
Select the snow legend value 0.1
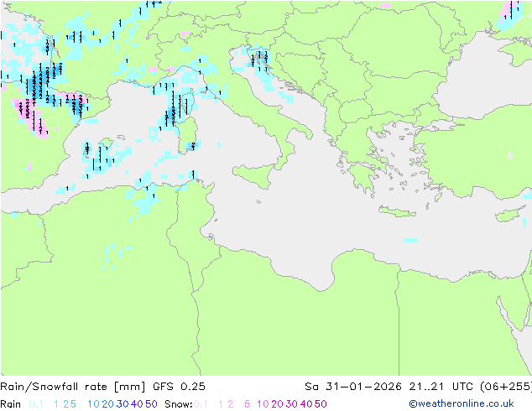(201, 404)
